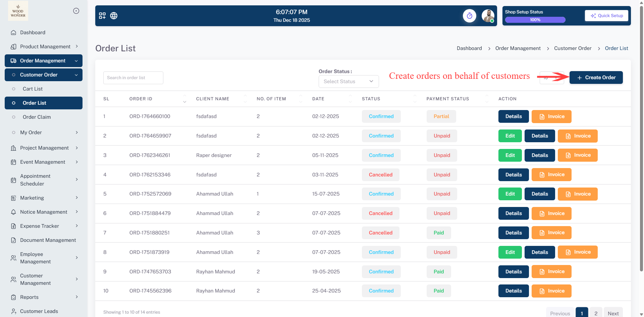
Task: Edit order ORD-1764659907
Action: pyautogui.click(x=510, y=136)
